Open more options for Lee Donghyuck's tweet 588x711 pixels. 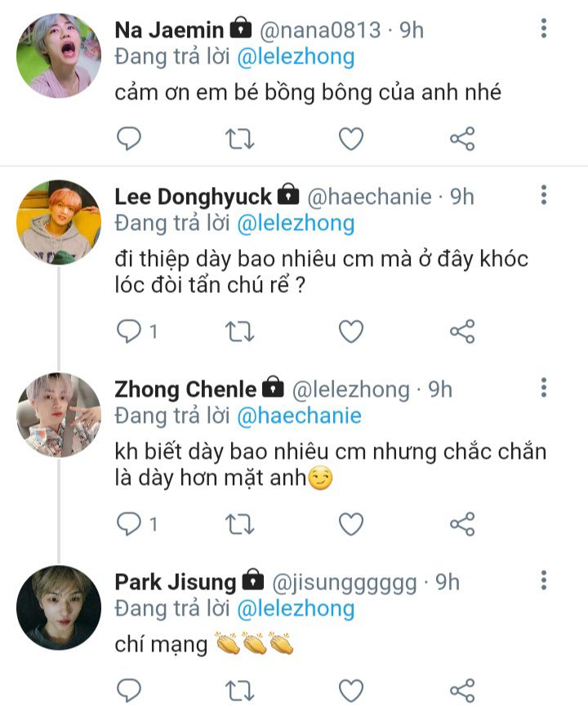tap(544, 195)
